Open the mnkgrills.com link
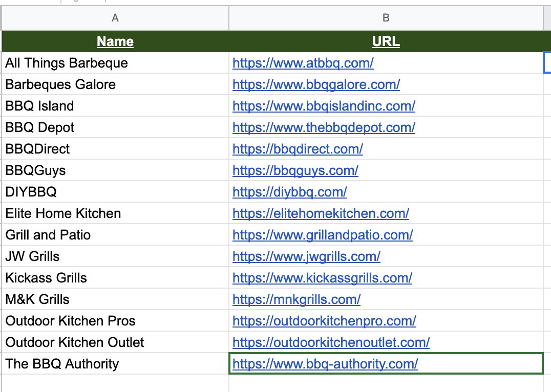 (296, 299)
